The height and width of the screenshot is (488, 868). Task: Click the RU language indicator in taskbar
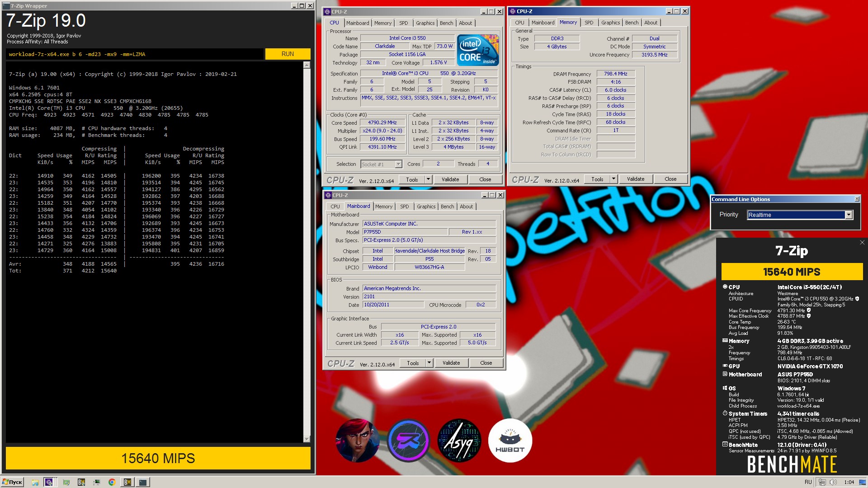tap(808, 482)
